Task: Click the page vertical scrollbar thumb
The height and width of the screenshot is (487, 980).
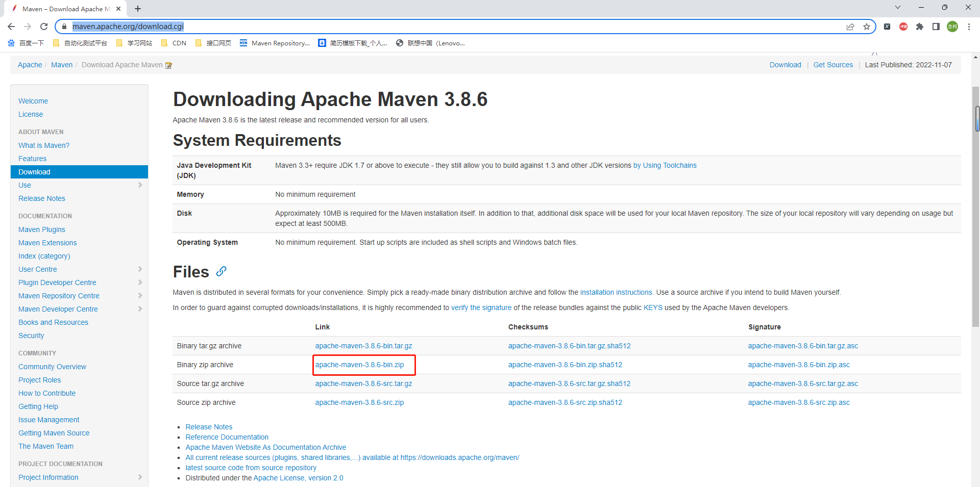Action: 976,207
